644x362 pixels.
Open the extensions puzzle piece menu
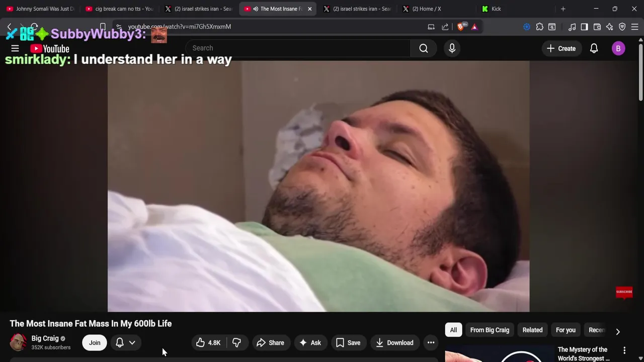(x=539, y=27)
